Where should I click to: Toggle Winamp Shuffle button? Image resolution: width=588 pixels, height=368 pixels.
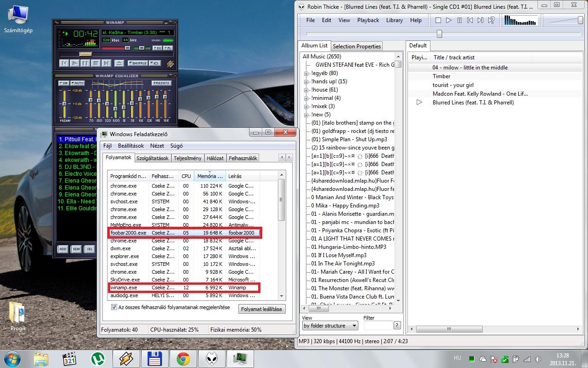click(x=138, y=63)
